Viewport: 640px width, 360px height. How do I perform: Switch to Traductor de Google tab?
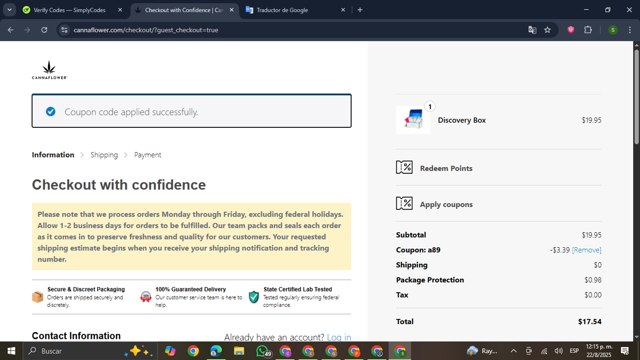click(282, 10)
